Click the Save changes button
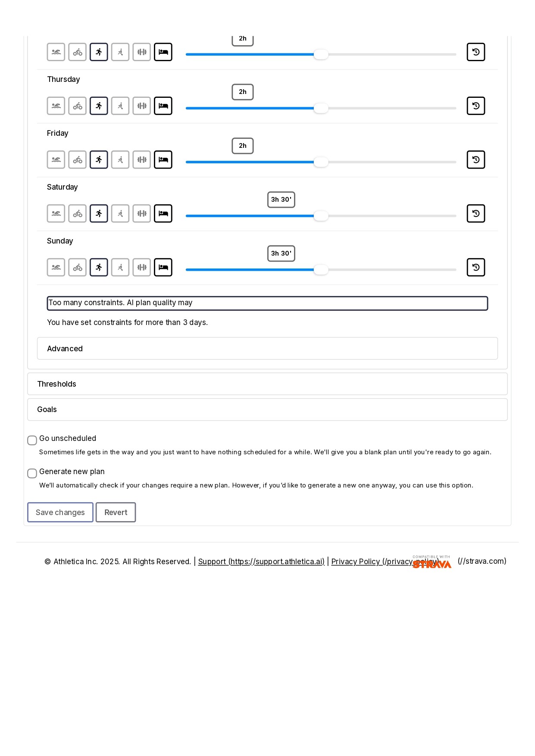This screenshot has width=535, height=756. [x=60, y=512]
